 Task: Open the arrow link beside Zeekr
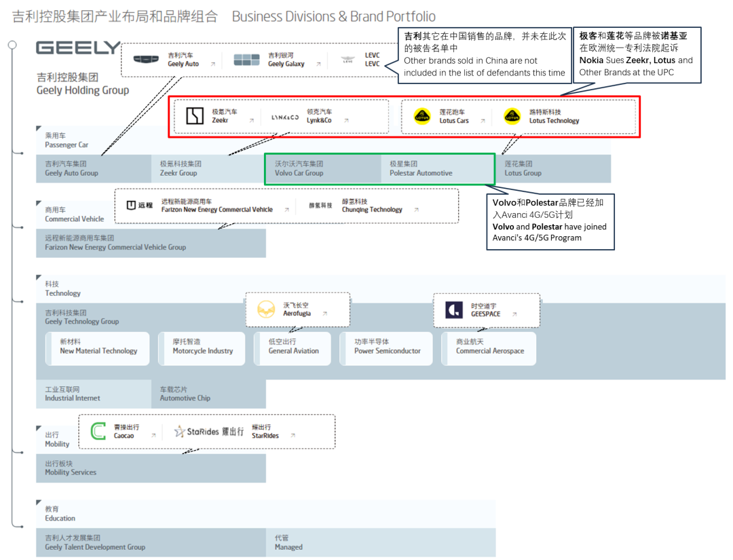(252, 121)
